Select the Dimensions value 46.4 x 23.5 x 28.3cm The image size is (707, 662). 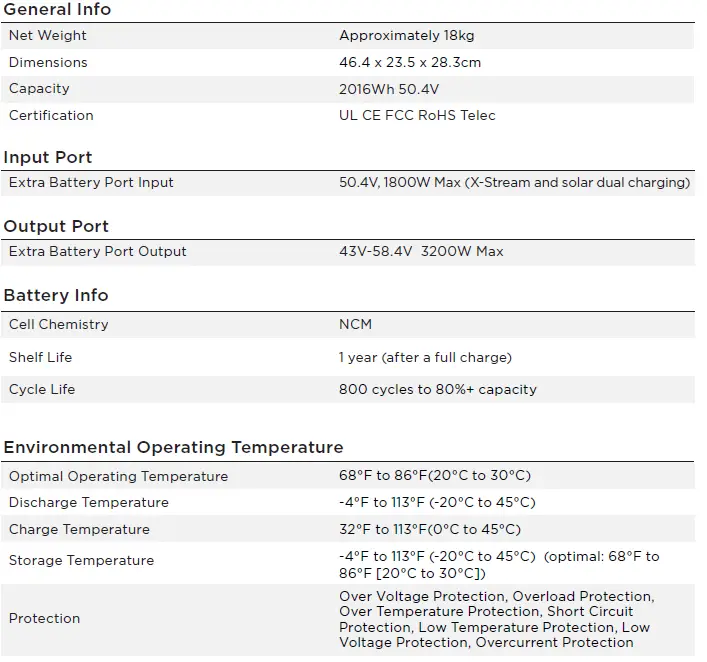(x=410, y=62)
